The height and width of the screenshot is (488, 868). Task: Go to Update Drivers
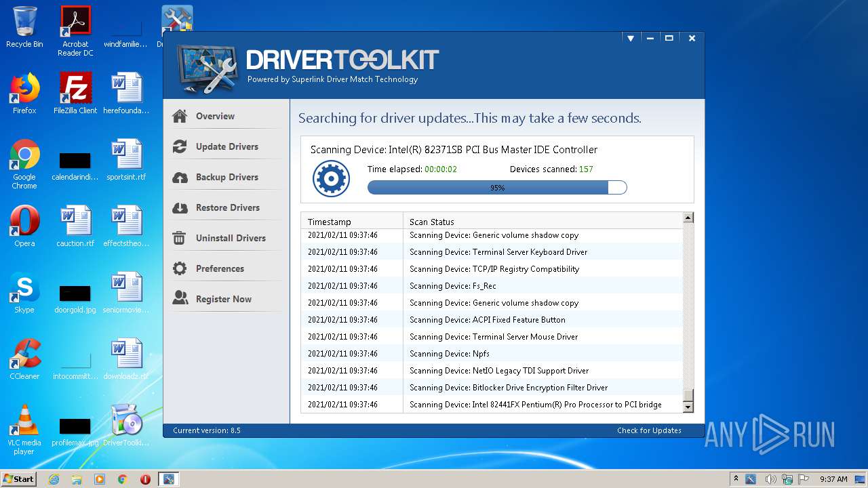click(x=226, y=146)
